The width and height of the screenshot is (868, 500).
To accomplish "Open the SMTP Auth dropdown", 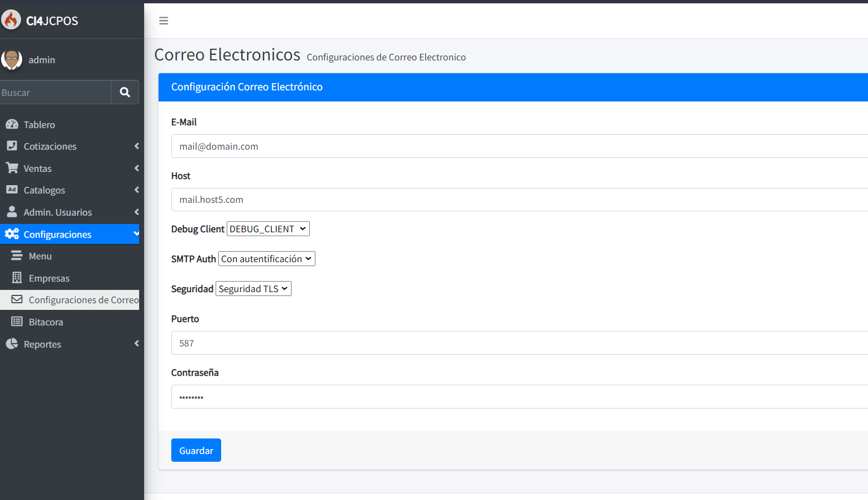I will tap(267, 259).
